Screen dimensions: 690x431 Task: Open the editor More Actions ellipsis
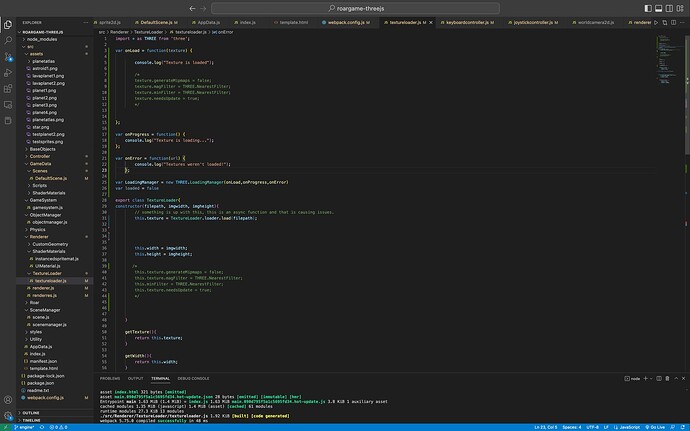point(683,22)
